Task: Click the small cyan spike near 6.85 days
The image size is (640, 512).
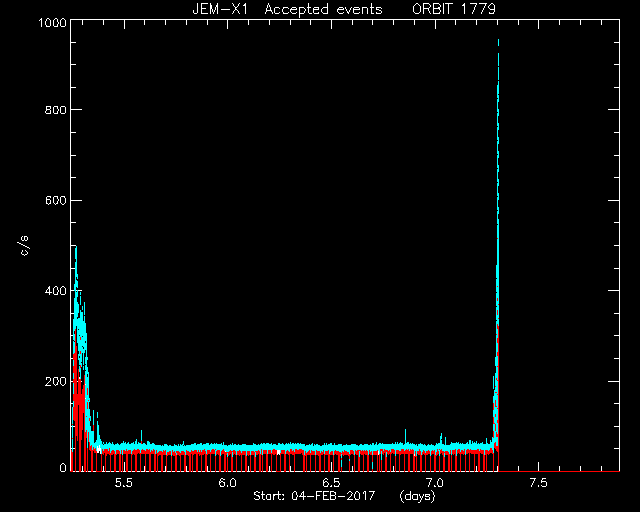Action: coord(405,431)
